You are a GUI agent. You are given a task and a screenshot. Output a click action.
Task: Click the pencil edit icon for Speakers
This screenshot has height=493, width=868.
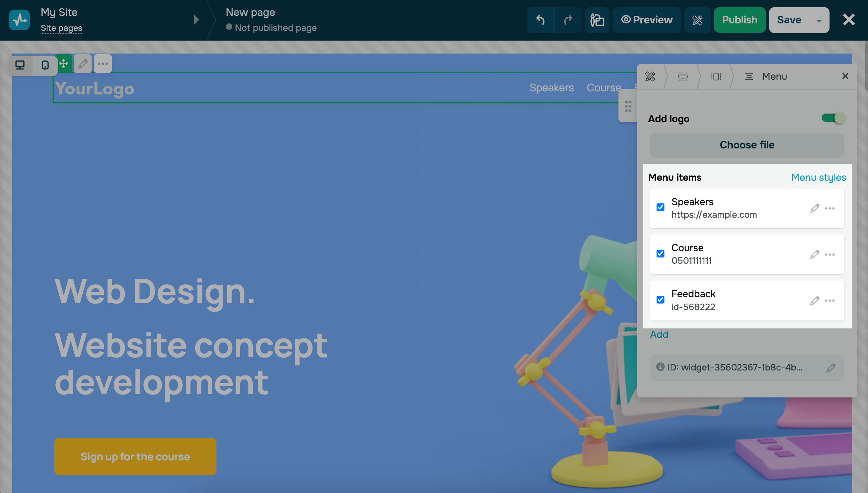tap(814, 208)
